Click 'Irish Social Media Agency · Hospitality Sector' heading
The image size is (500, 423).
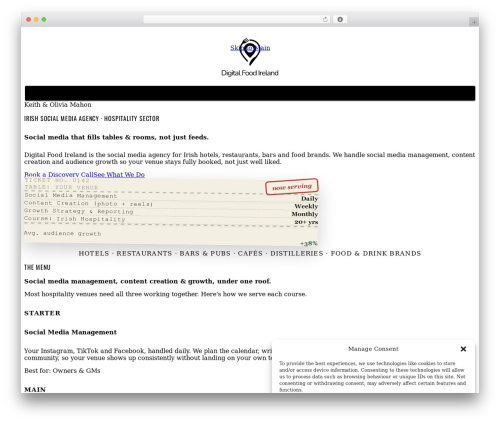[x=92, y=119]
